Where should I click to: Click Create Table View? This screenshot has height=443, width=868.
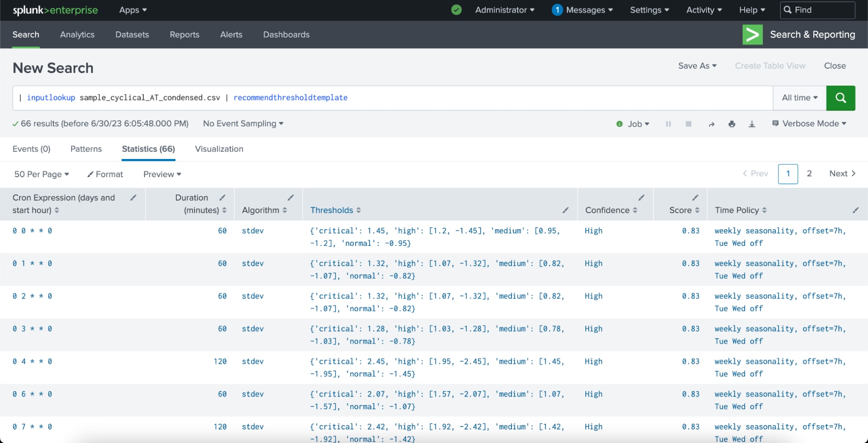770,66
